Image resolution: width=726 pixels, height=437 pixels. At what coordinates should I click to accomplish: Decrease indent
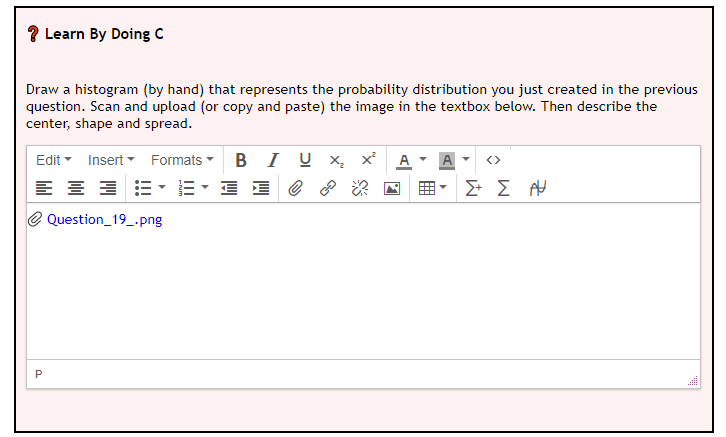[229, 188]
